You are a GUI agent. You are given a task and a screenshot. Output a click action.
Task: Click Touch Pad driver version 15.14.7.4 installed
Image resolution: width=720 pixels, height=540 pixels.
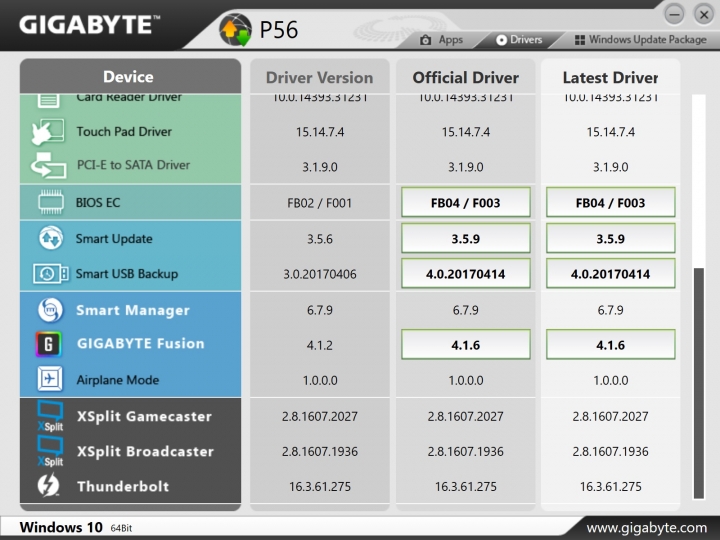point(320,132)
